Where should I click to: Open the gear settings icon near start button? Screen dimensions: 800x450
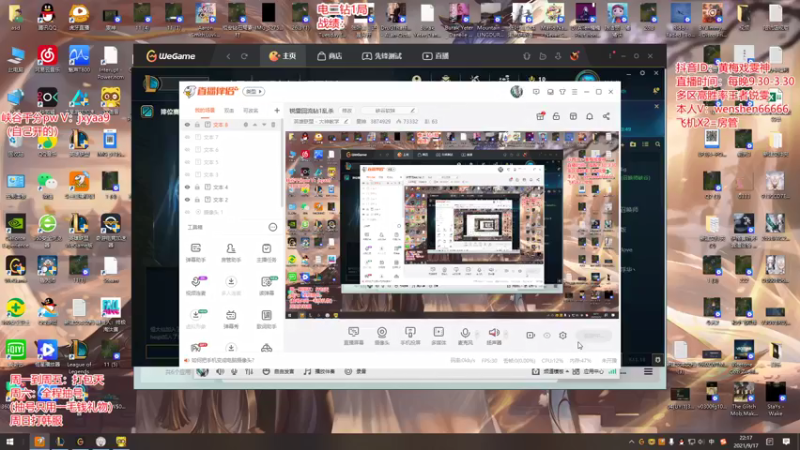point(563,335)
